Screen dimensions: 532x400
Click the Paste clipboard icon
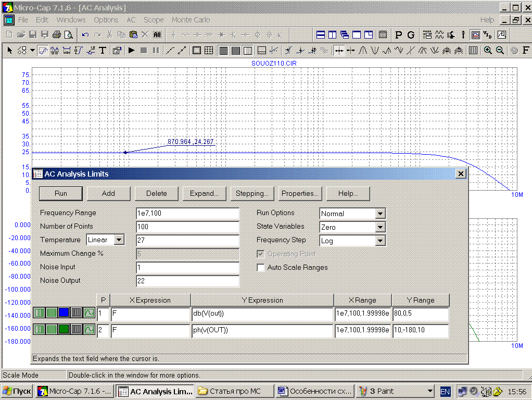tap(133, 35)
